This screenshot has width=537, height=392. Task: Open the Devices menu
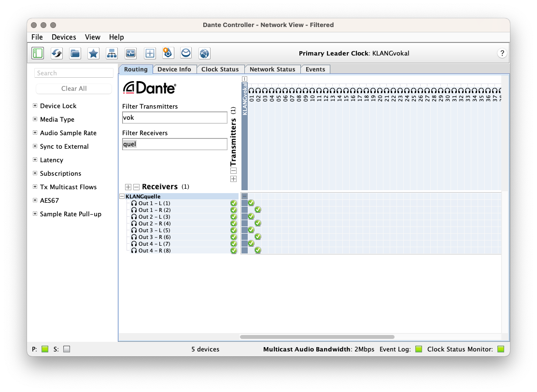(x=64, y=37)
